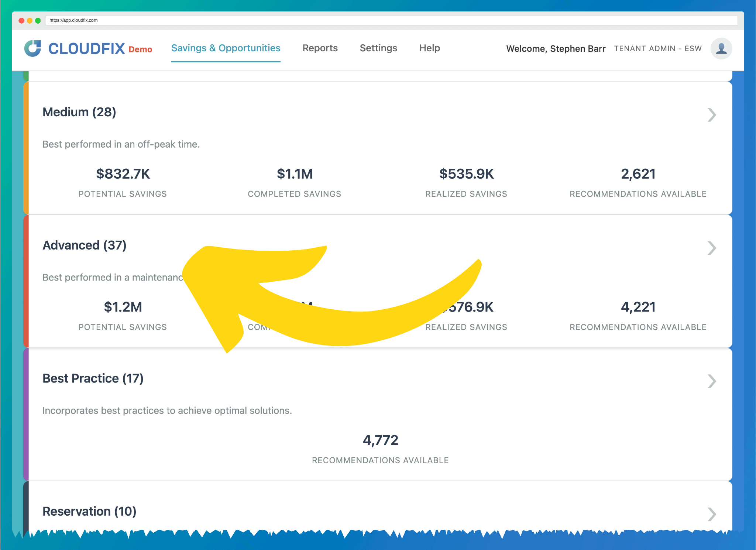Open the Settings menu item
Viewport: 756px width, 550px height.
click(378, 48)
